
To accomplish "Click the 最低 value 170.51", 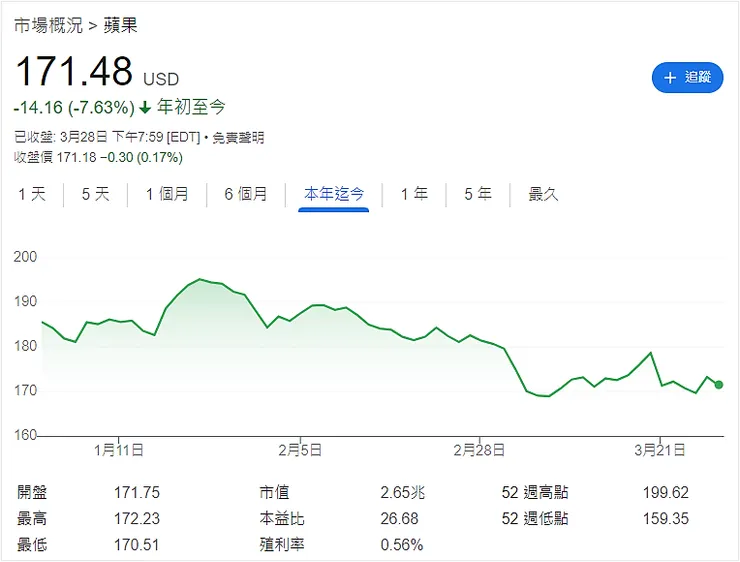I will point(136,545).
